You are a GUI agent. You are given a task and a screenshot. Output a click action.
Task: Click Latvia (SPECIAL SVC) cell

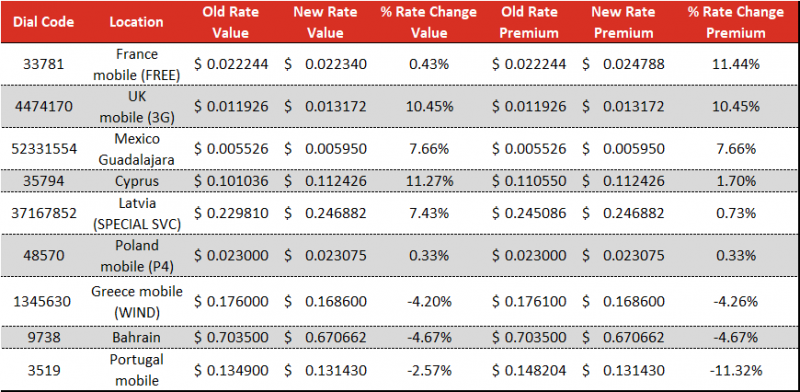point(137,213)
